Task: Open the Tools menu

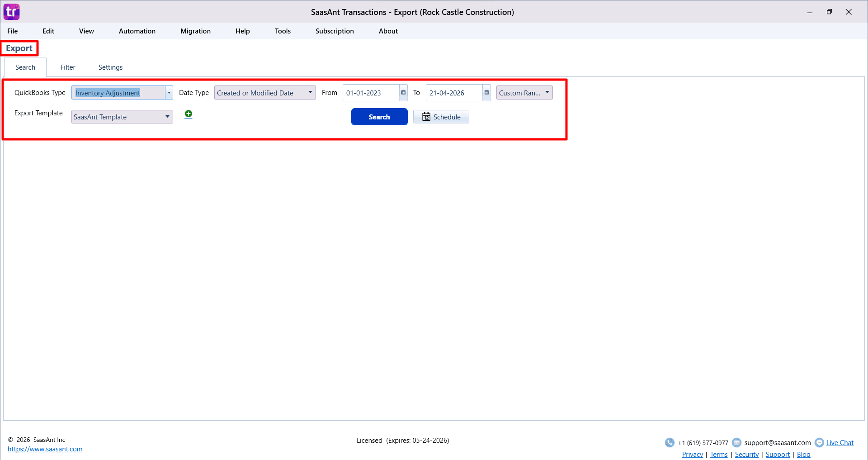Action: (x=283, y=31)
